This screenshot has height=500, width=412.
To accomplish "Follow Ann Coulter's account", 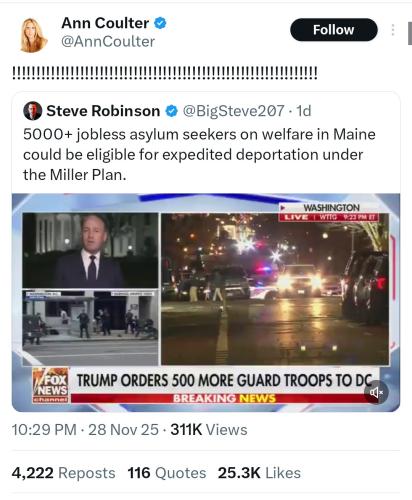I will (334, 30).
